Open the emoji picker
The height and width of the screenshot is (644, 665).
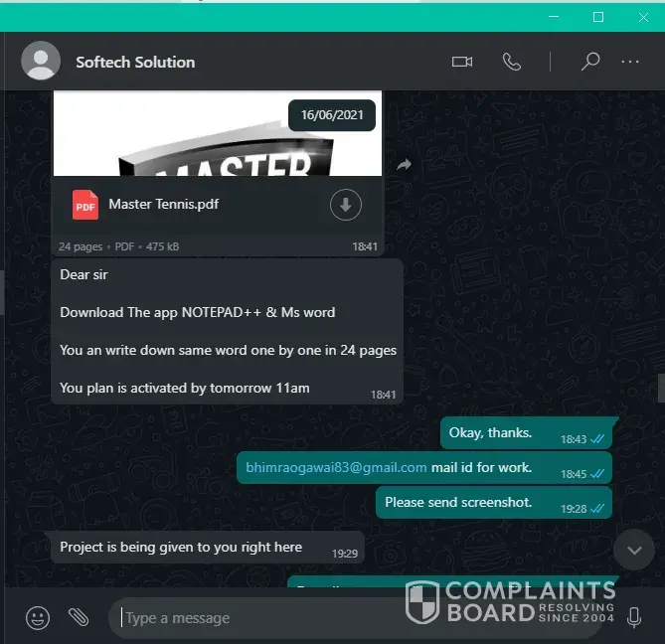[x=38, y=618]
